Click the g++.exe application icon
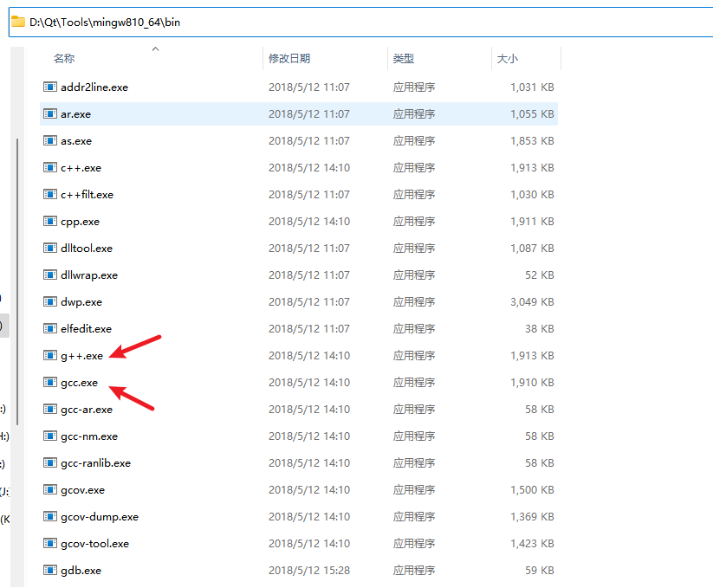This screenshot has width=713, height=588. pyautogui.click(x=49, y=355)
